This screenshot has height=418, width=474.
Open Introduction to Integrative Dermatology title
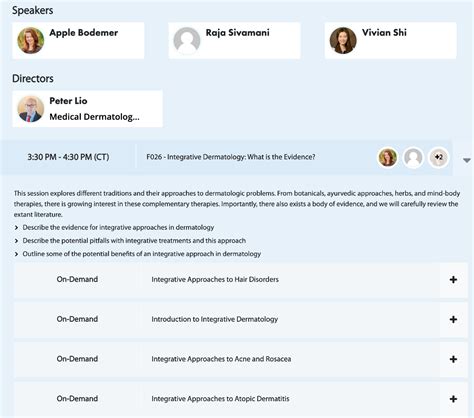click(x=215, y=319)
